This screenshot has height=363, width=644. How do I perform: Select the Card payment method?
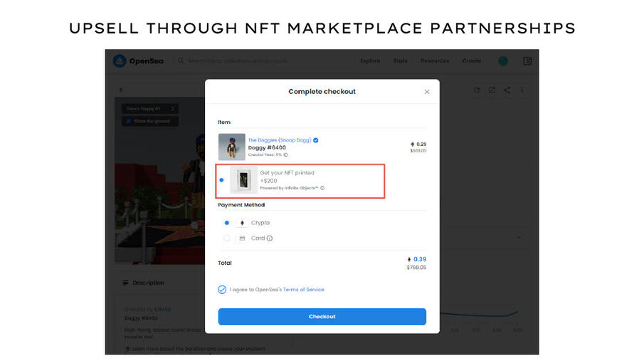[227, 238]
